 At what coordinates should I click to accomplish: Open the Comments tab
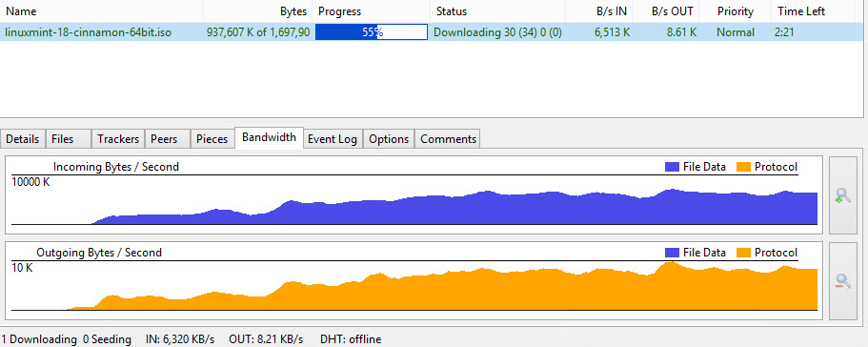[448, 139]
